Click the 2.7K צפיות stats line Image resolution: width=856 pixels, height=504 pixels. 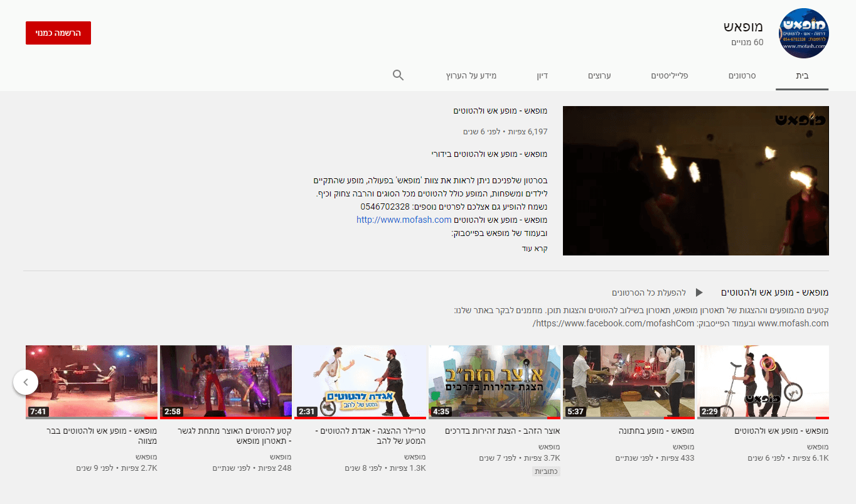[117, 468]
